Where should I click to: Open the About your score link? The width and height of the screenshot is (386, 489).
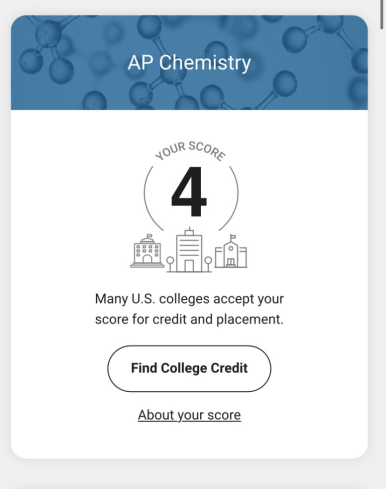pyautogui.click(x=189, y=415)
